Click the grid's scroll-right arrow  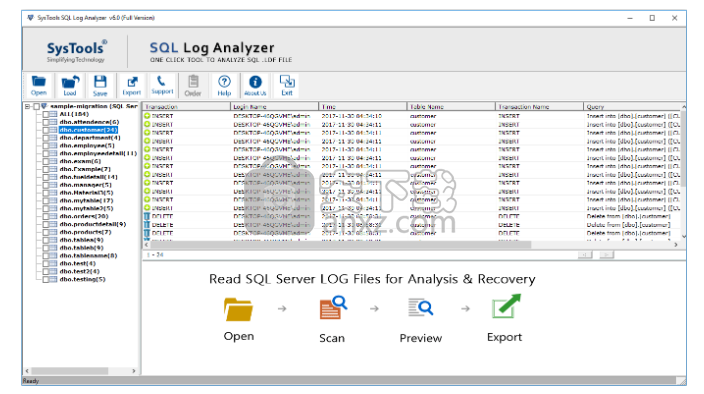click(676, 245)
